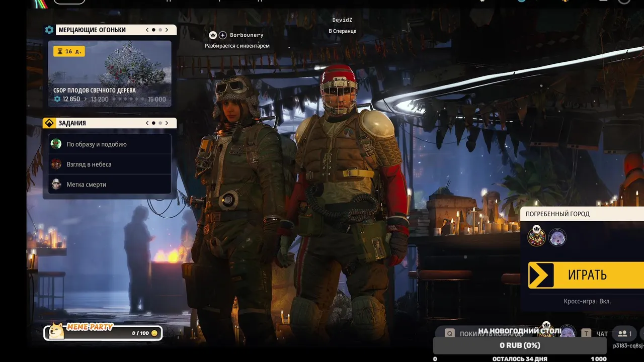This screenshot has height=362, width=644.
Task: Click the Meme Party doge icon
Action: [x=57, y=331]
